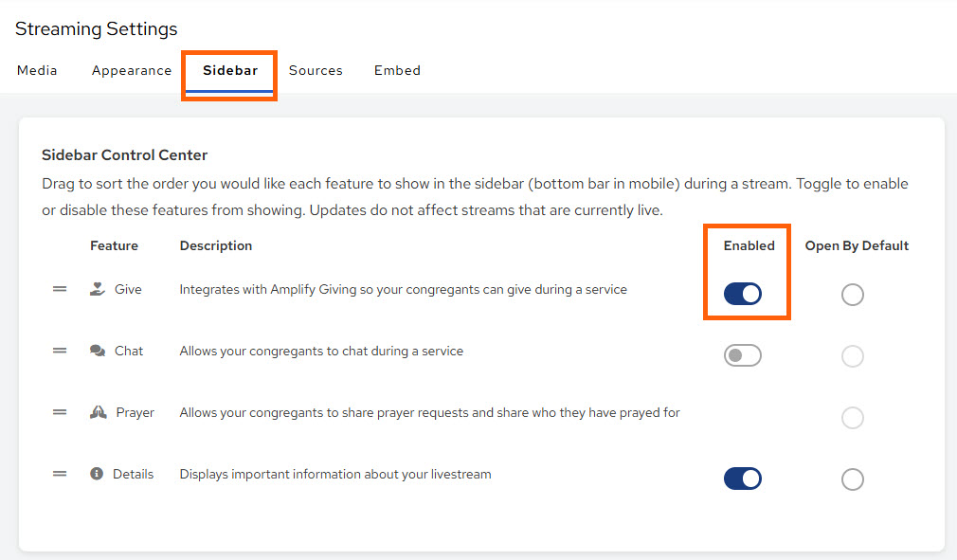This screenshot has width=957, height=560.
Task: Click the drag handle next to Chat
Action: tap(60, 351)
